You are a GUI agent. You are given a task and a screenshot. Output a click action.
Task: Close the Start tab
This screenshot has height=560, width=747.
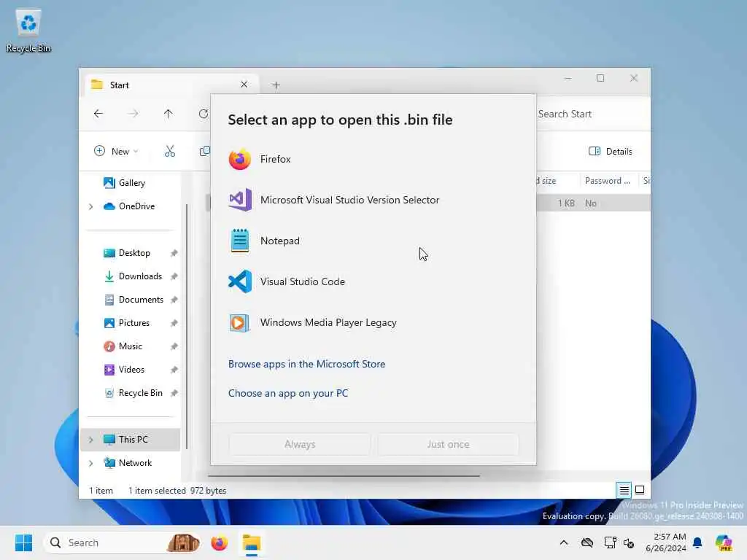pos(244,85)
